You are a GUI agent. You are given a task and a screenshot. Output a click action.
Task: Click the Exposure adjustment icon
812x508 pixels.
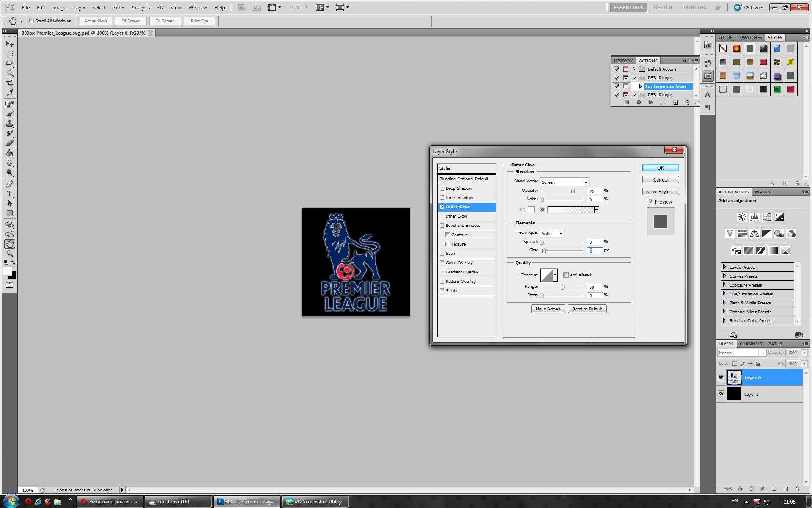tap(779, 217)
